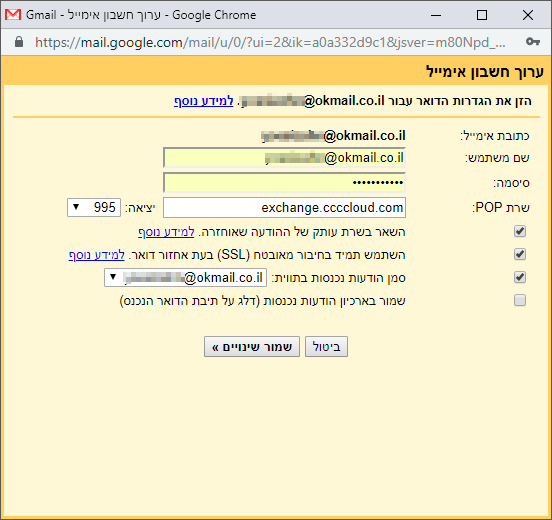Click the username input field
The image size is (552, 520).
pos(284,158)
